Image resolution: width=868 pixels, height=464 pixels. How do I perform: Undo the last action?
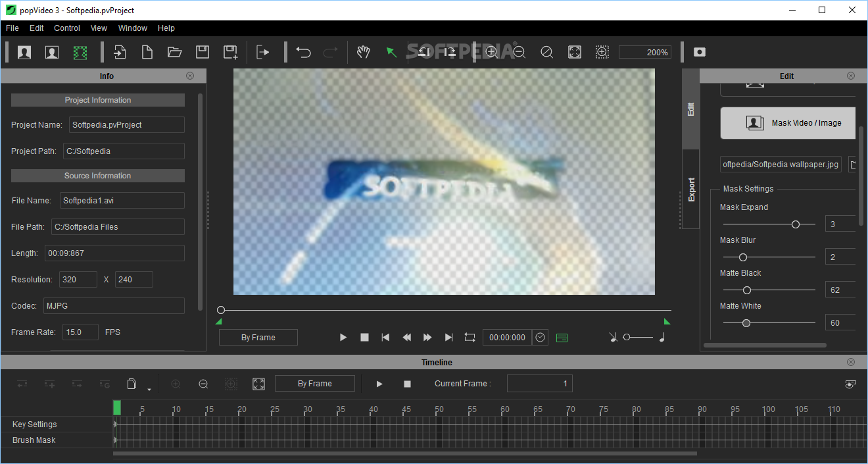click(303, 52)
